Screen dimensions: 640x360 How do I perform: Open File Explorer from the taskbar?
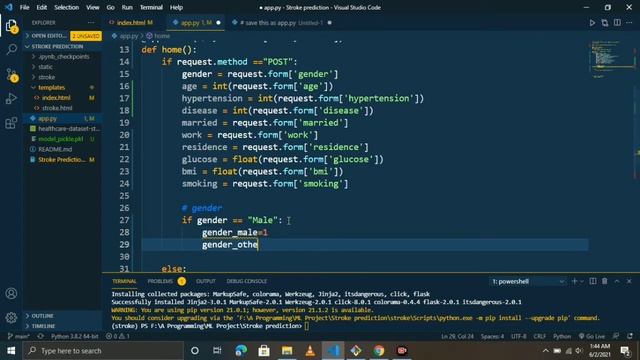(287, 351)
